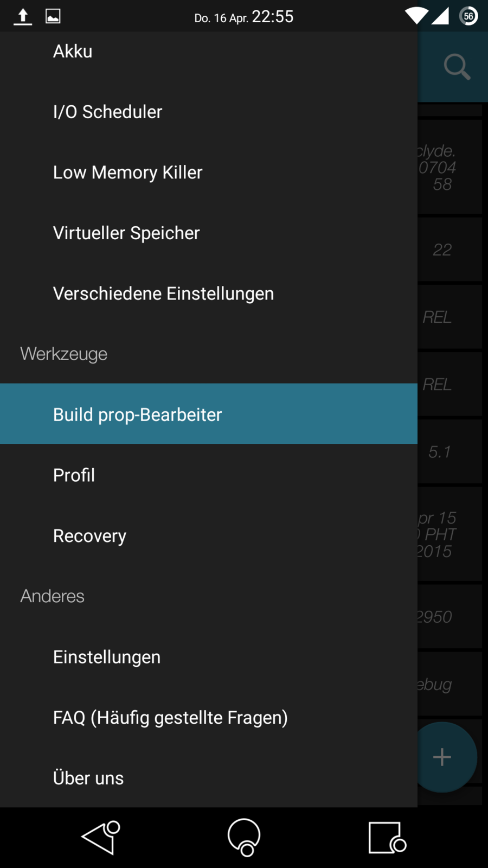The width and height of the screenshot is (488, 868).
Task: View FAQ (Häufig gestellte Fragen)
Action: click(170, 718)
